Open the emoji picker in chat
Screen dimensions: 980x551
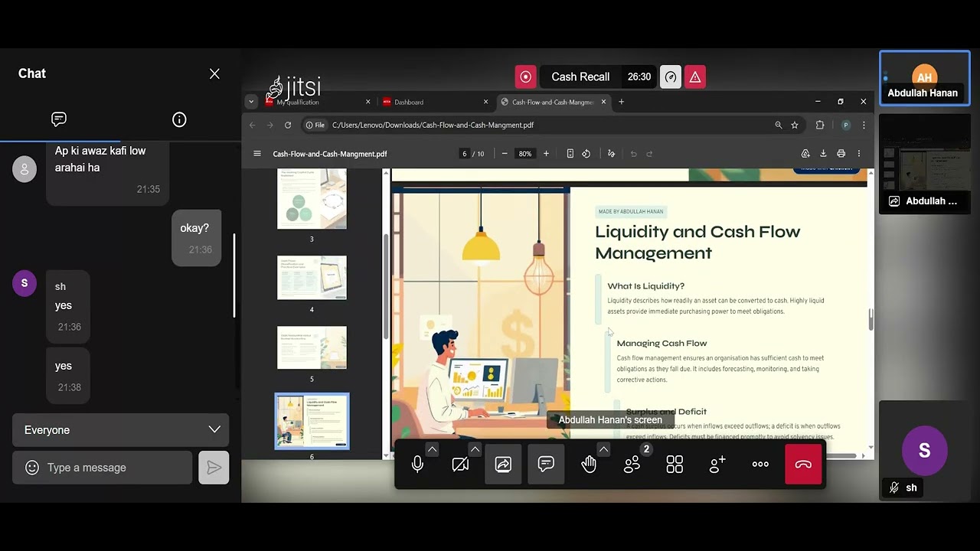(32, 468)
